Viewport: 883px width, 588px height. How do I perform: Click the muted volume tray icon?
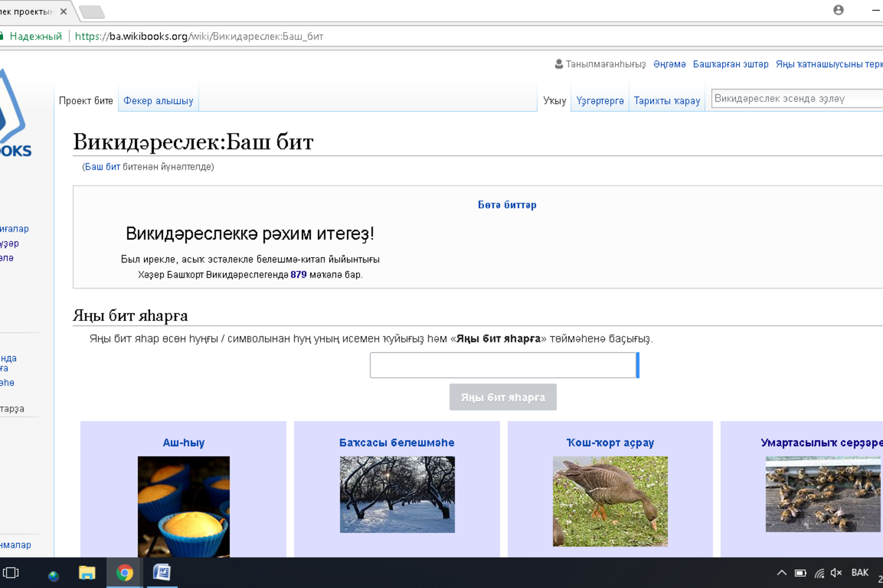[x=836, y=573]
